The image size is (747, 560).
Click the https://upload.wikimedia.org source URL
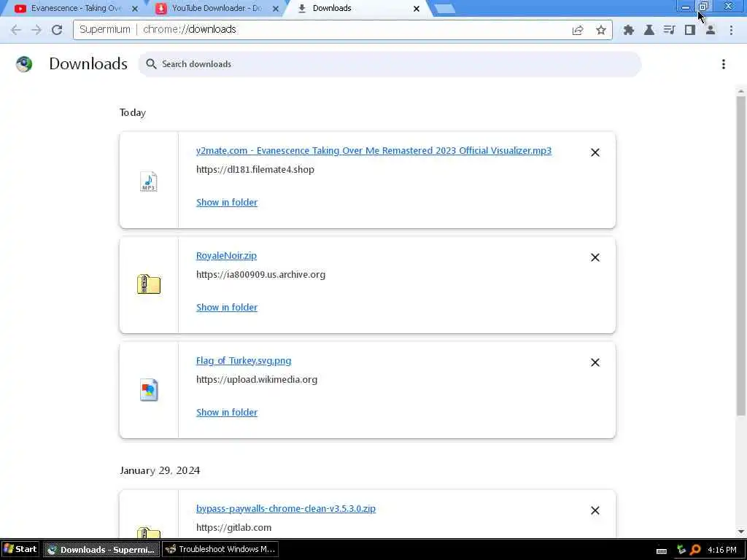click(256, 379)
